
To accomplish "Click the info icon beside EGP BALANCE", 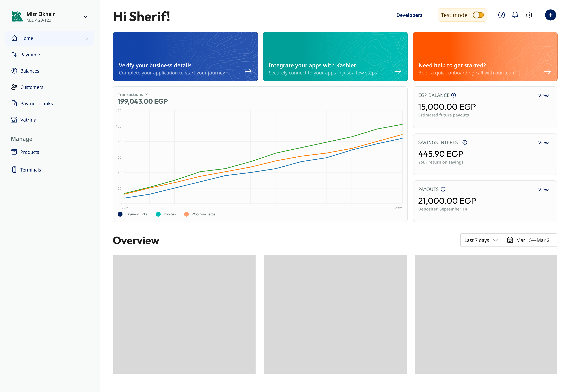I will point(453,95).
